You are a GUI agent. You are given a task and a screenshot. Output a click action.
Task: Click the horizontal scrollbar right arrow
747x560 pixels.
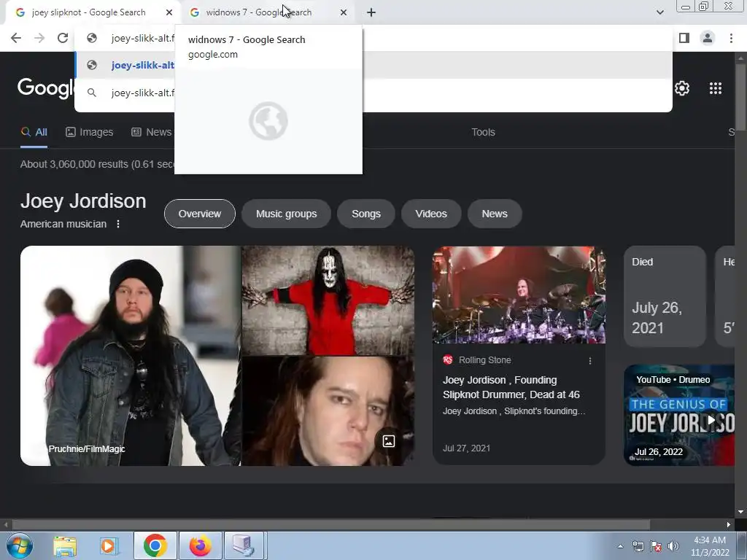click(x=729, y=524)
